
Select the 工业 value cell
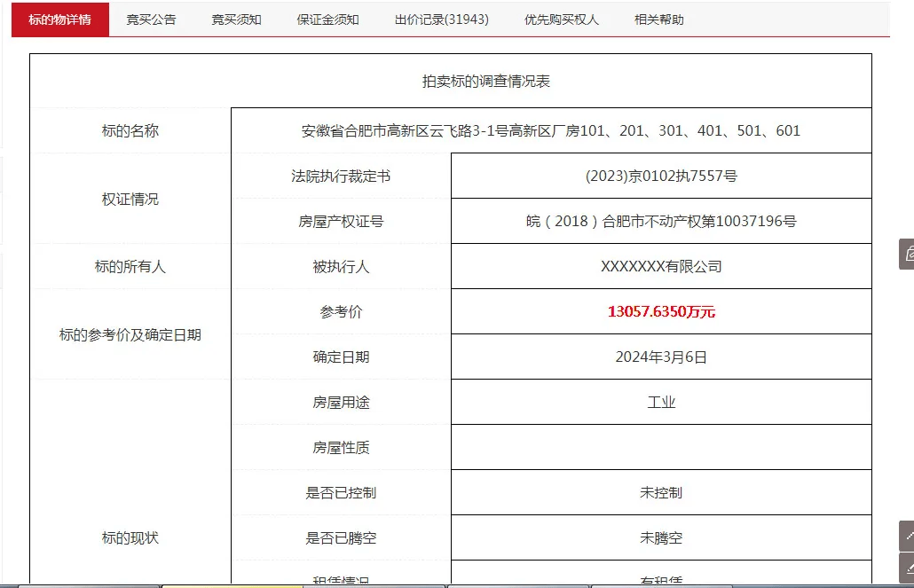[661, 402]
